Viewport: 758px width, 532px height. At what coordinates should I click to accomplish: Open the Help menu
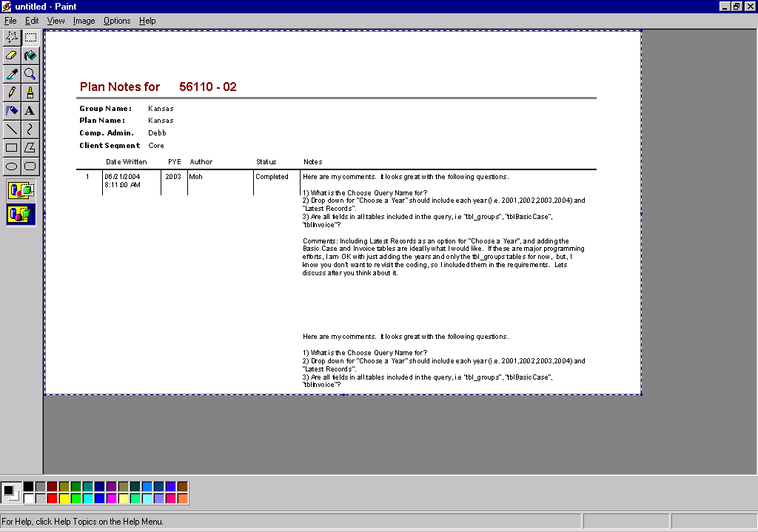147,21
